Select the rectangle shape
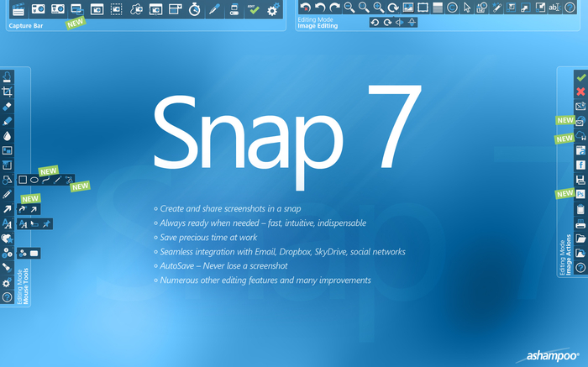 (x=23, y=180)
